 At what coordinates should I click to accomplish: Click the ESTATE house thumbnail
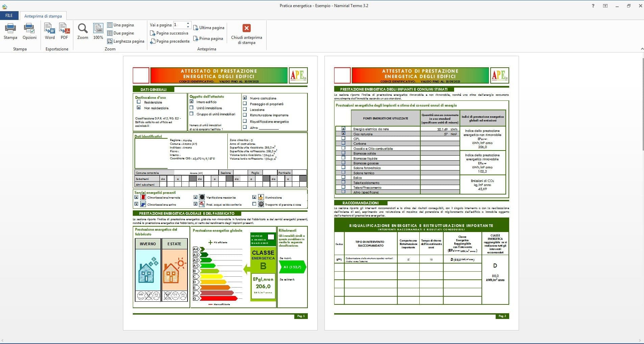click(x=175, y=271)
